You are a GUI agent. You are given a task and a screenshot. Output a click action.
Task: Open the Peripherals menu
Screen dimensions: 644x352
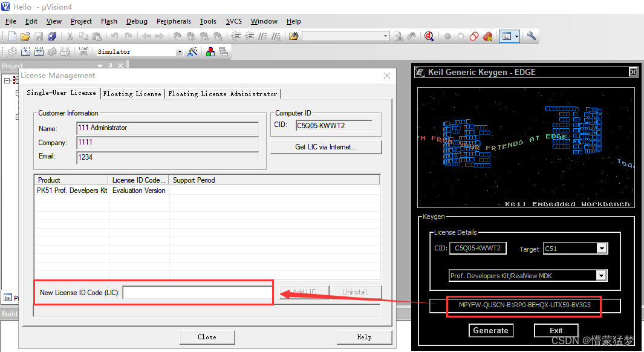tap(174, 21)
